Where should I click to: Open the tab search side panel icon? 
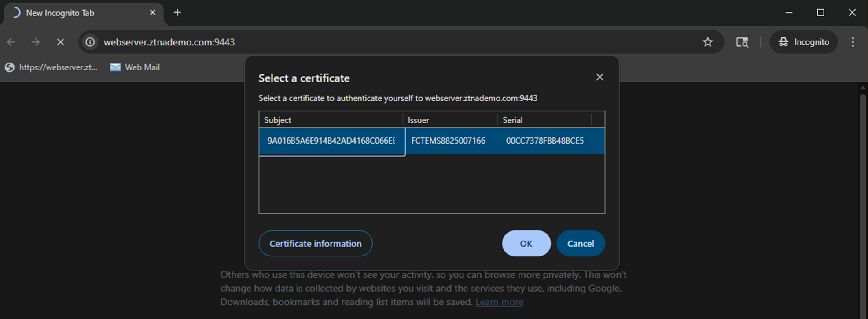(x=742, y=42)
